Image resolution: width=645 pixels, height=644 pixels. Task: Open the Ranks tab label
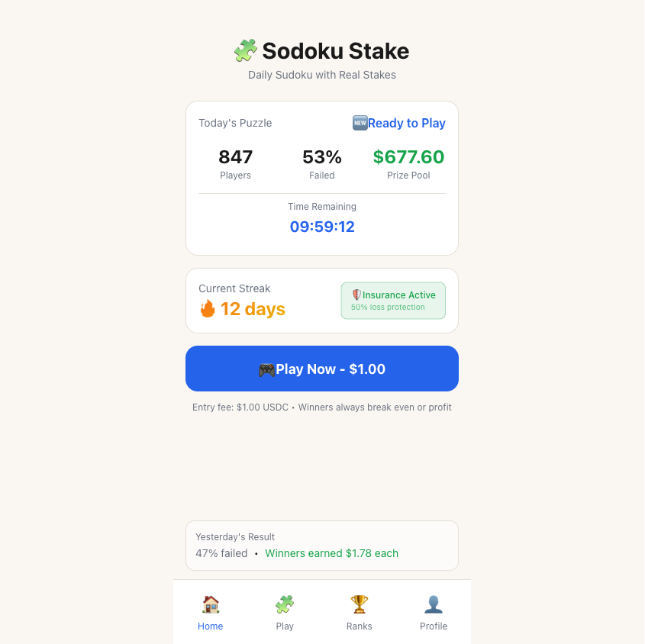tap(359, 626)
